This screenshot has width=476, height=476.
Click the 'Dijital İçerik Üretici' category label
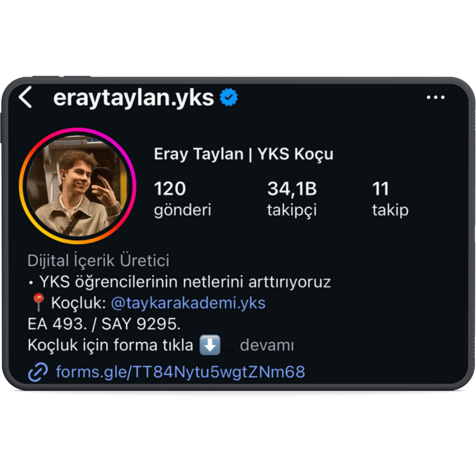pyautogui.click(x=98, y=260)
